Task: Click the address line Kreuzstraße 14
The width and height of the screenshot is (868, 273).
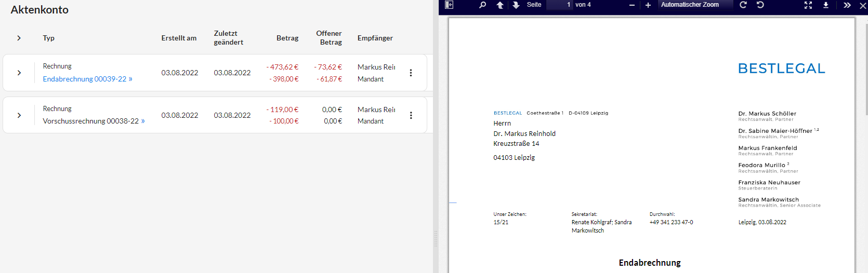Action: tap(516, 144)
